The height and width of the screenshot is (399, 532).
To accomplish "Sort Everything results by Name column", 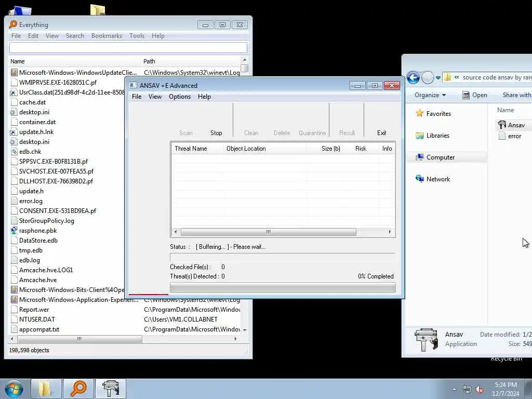I will tap(74, 61).
